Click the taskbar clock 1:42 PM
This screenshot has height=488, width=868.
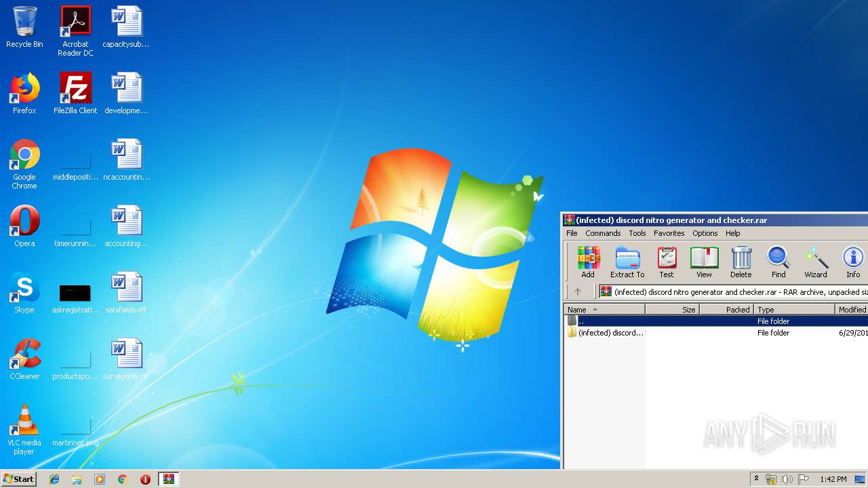click(x=833, y=479)
